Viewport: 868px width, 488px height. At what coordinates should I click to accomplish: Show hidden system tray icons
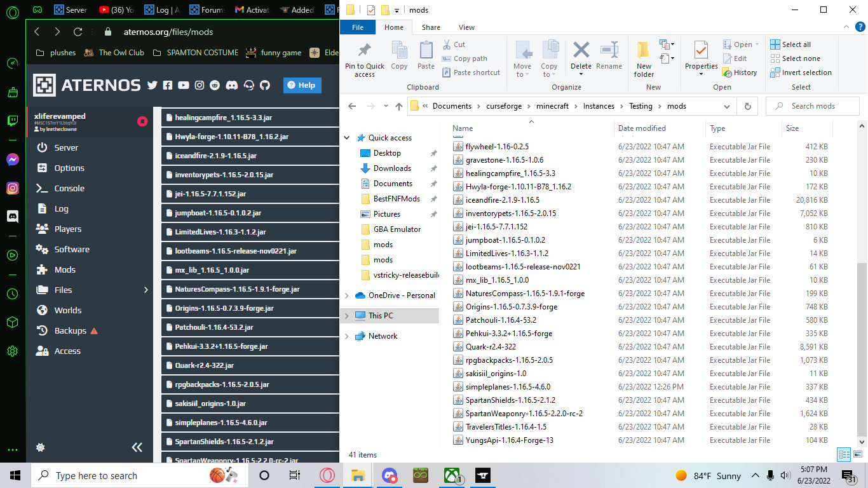(x=756, y=475)
